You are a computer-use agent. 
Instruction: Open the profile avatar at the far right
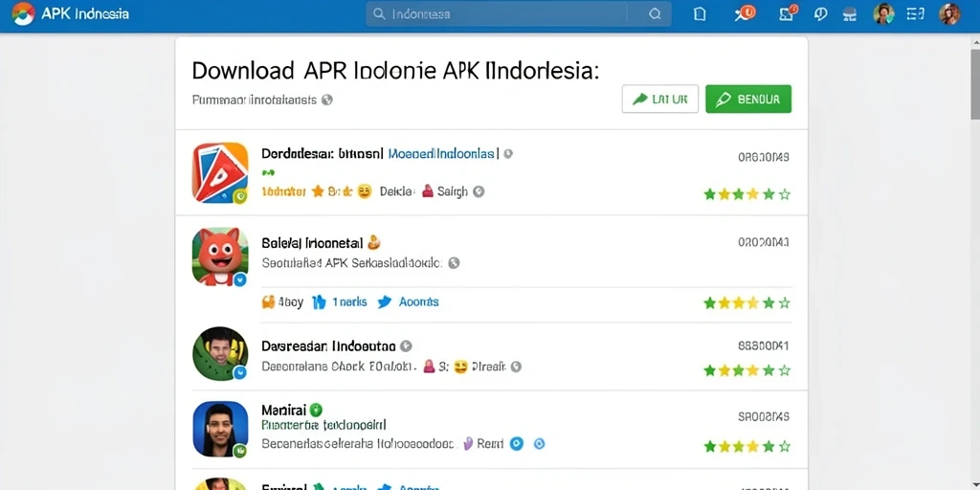tap(949, 13)
